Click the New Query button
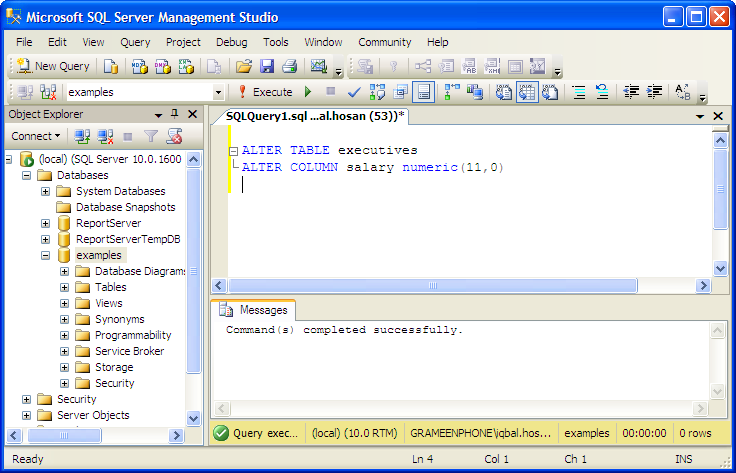Viewport: 736px width, 473px height. [x=53, y=67]
